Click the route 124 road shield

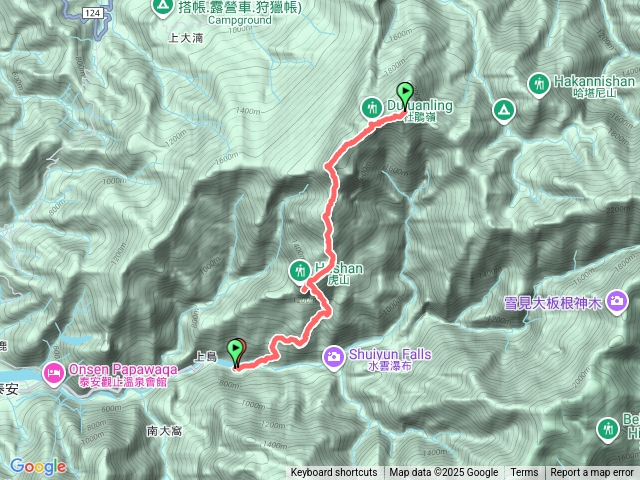click(x=93, y=13)
